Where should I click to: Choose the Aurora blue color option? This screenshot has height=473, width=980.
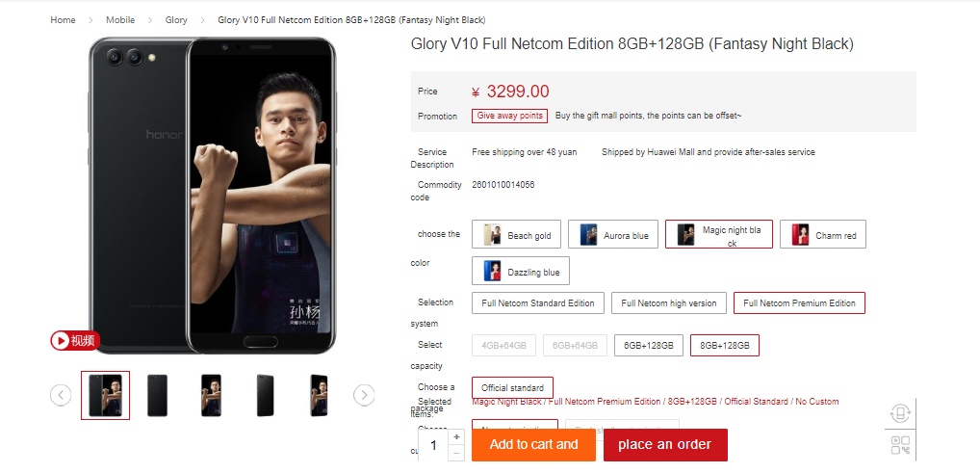point(613,234)
